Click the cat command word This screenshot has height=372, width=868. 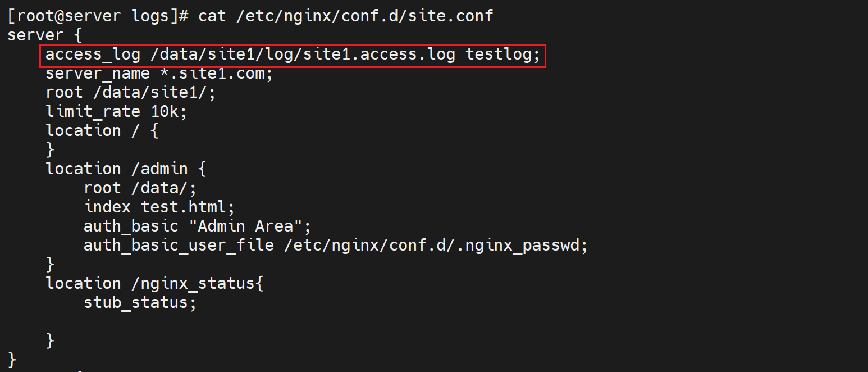(x=212, y=16)
